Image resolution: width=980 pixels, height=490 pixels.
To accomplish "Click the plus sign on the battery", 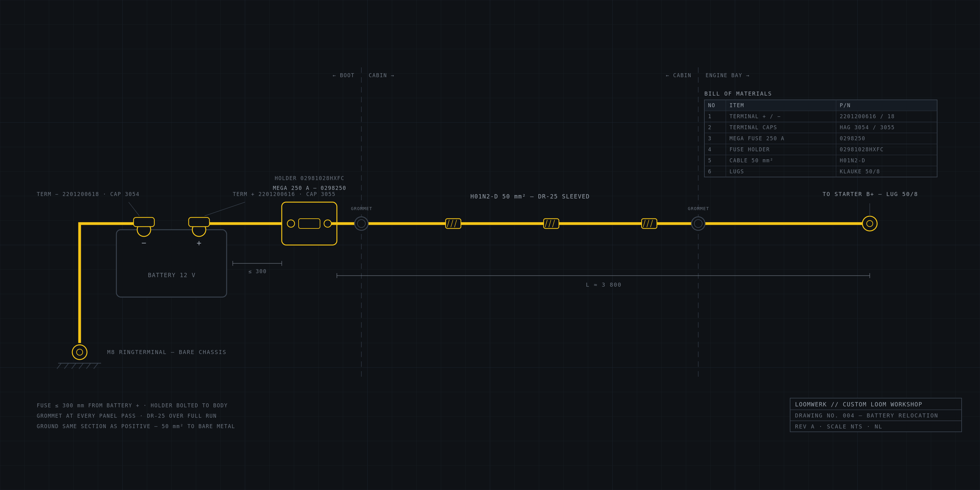I will (199, 243).
